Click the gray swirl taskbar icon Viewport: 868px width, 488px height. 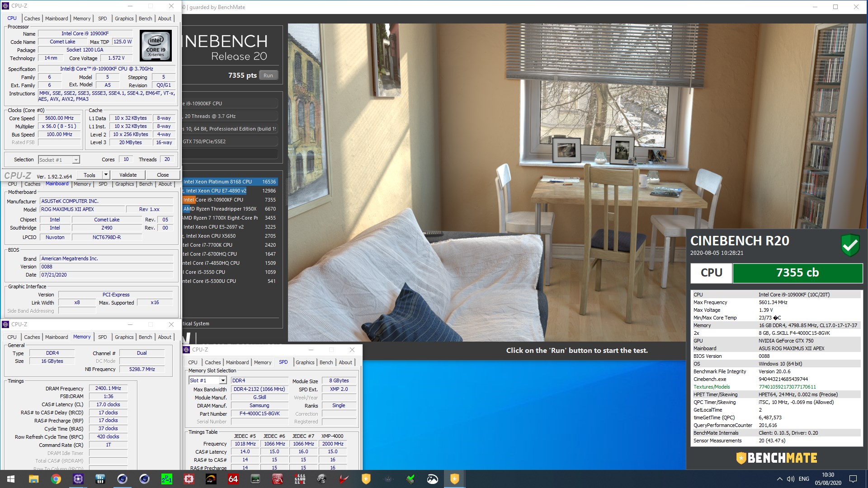[321, 479]
